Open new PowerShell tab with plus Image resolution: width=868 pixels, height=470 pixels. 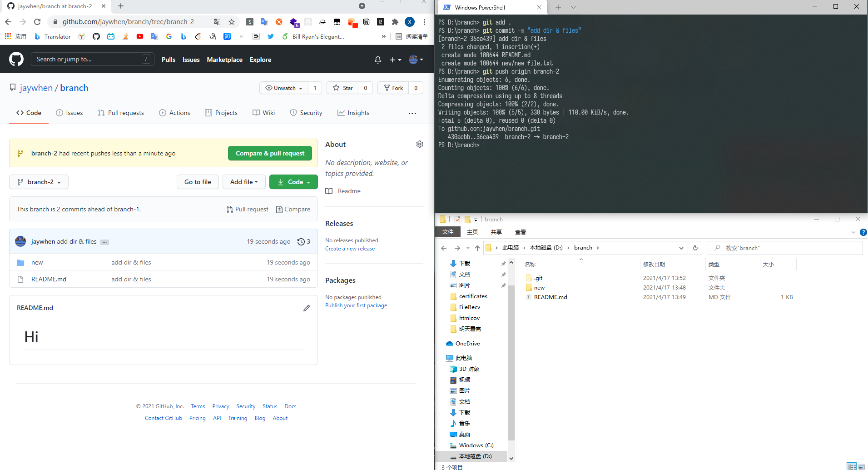coord(558,7)
